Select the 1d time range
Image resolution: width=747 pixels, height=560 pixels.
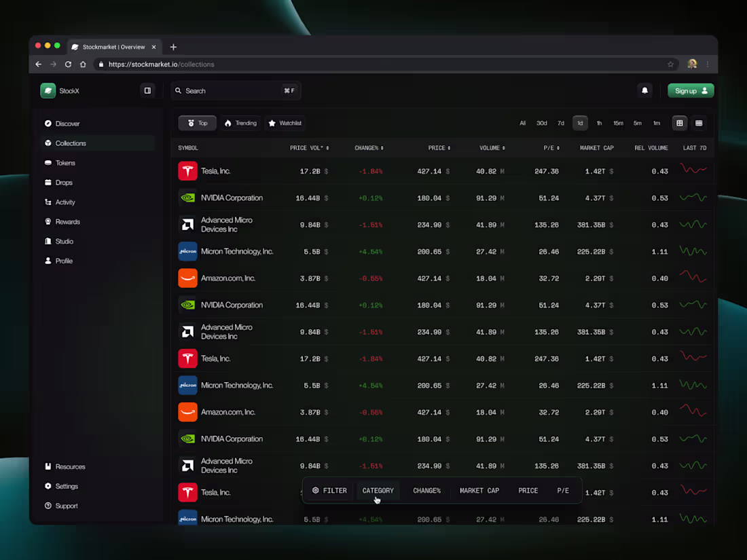[x=580, y=123]
